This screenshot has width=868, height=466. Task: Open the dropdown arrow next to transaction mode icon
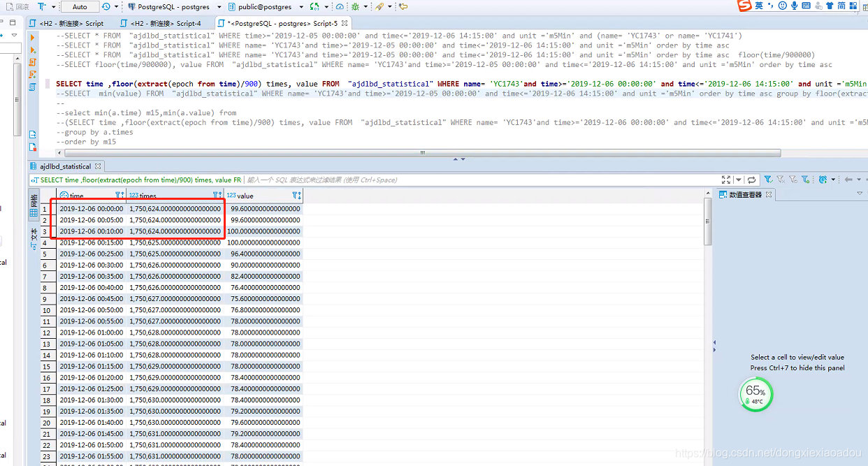[53, 6]
